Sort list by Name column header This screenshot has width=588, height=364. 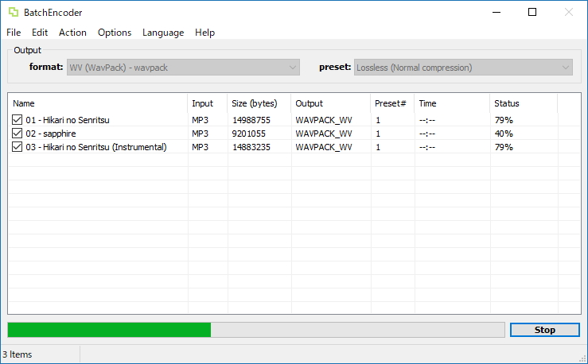[98, 103]
